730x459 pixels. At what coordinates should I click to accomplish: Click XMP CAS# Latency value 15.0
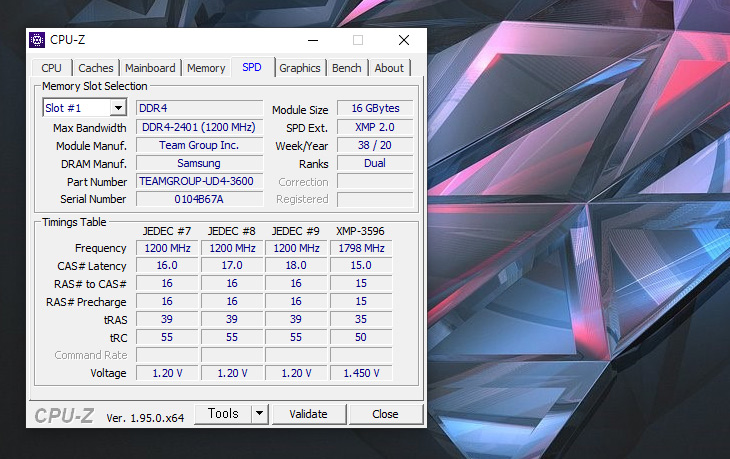click(x=361, y=265)
